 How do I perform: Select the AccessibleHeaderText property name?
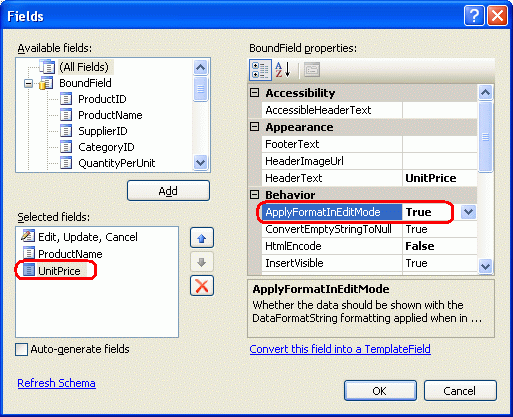pyautogui.click(x=332, y=110)
